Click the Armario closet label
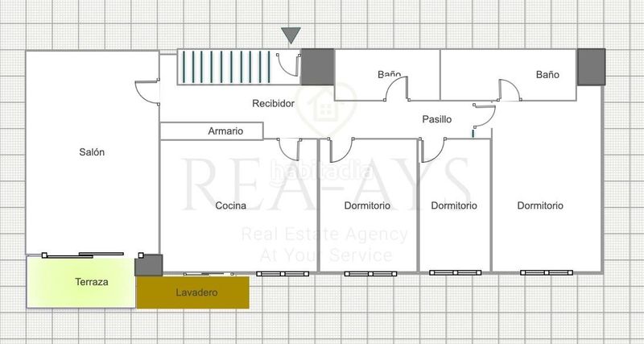 225,131
